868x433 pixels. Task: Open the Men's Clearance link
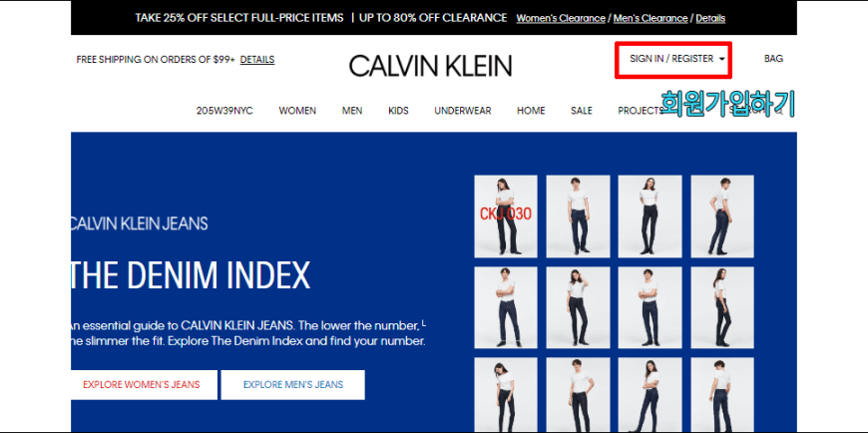tap(651, 18)
